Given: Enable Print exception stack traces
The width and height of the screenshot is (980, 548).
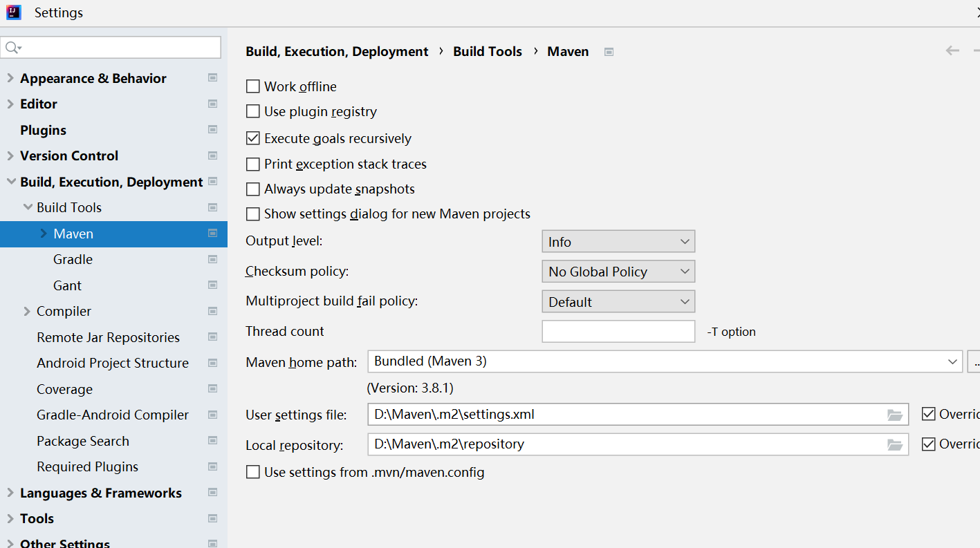Looking at the screenshot, I should tap(253, 164).
